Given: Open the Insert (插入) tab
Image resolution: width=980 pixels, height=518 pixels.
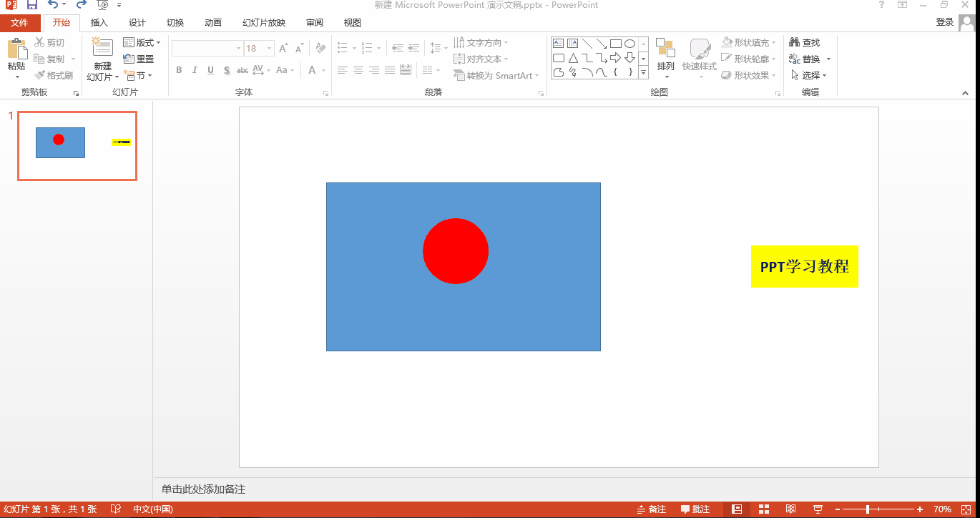Looking at the screenshot, I should 99,23.
